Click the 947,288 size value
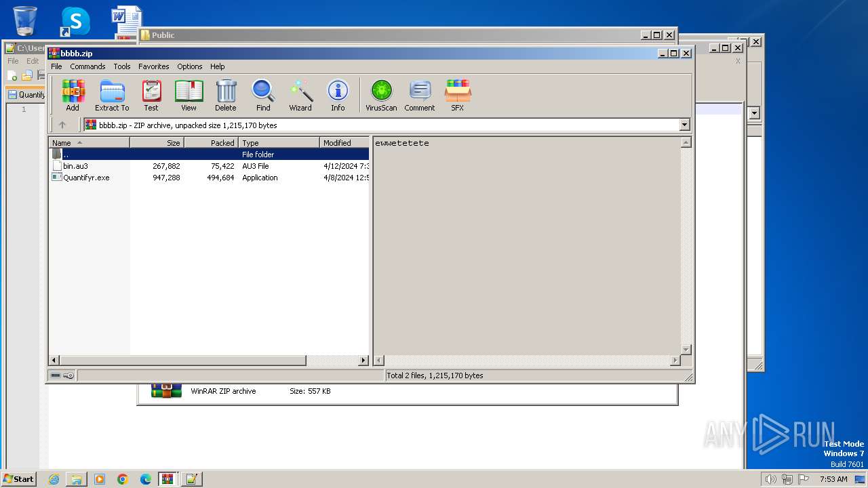 (x=166, y=178)
